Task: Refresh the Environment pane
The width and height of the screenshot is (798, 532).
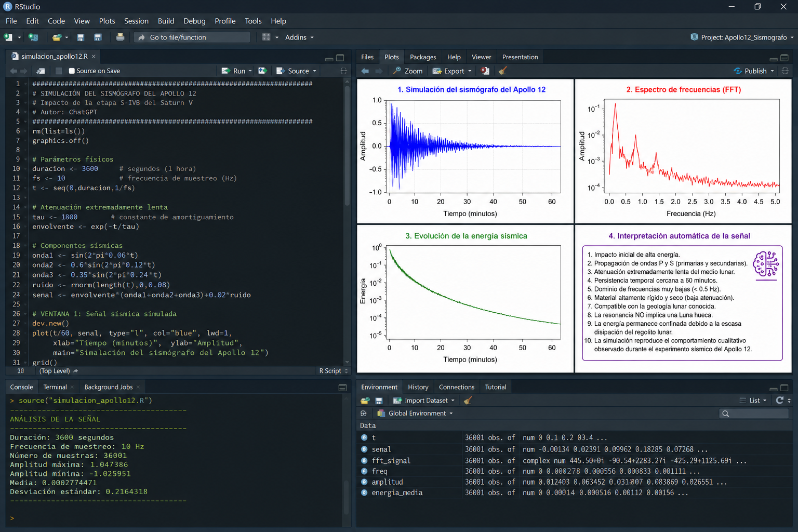Action: click(780, 401)
